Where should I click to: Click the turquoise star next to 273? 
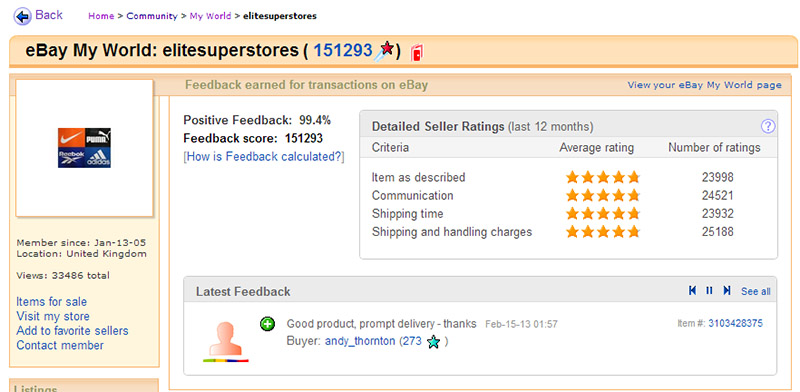pos(433,342)
